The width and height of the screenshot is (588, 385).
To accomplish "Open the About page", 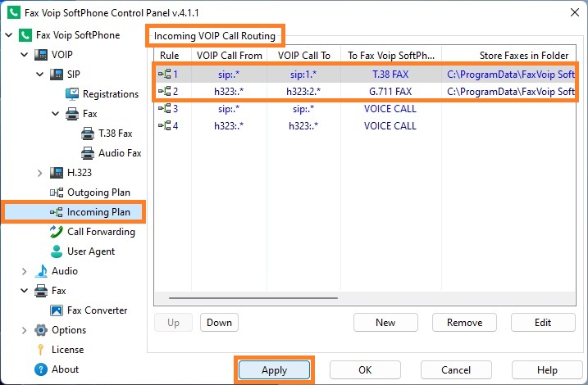I will pyautogui.click(x=66, y=369).
